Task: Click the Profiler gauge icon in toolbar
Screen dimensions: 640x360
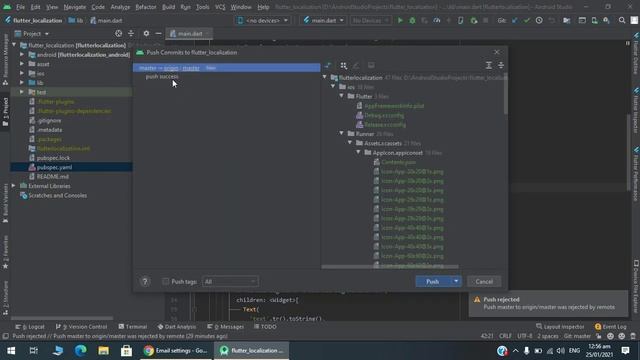Action: tap(437, 20)
